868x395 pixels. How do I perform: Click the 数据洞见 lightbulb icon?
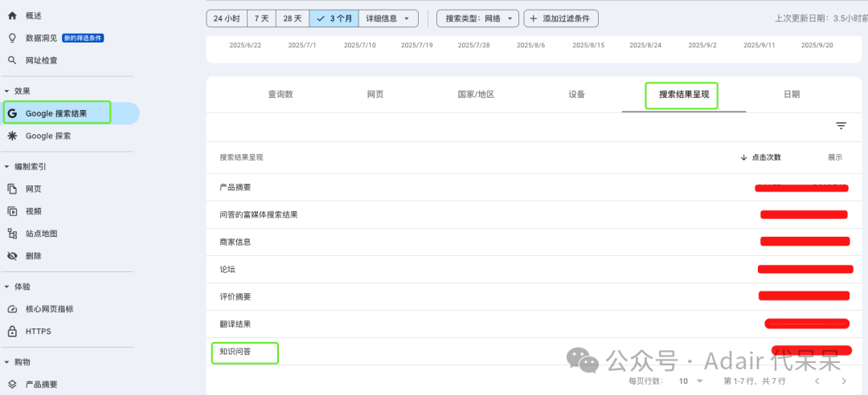click(x=12, y=39)
